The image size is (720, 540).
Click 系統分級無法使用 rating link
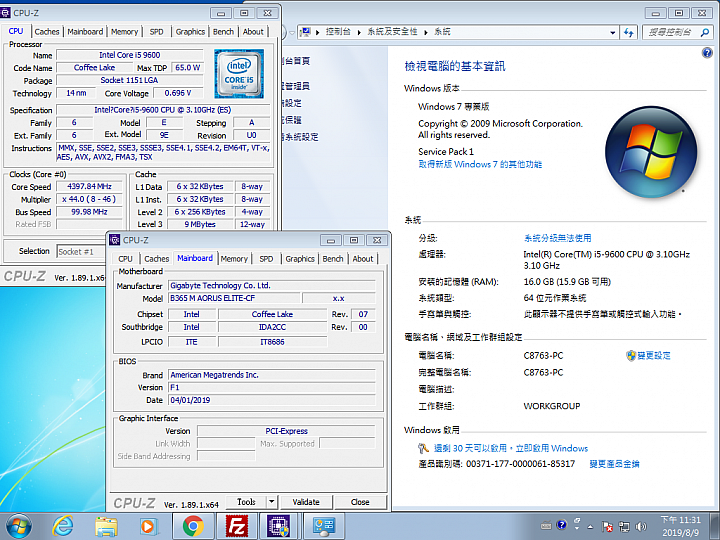coord(557,238)
